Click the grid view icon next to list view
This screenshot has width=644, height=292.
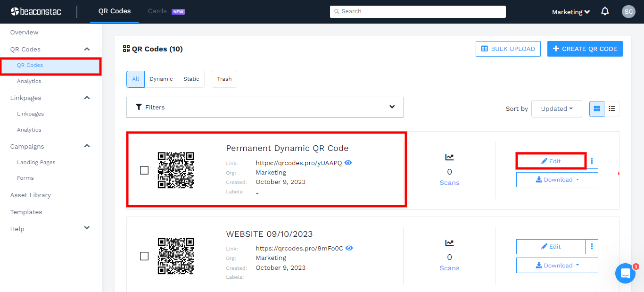596,108
